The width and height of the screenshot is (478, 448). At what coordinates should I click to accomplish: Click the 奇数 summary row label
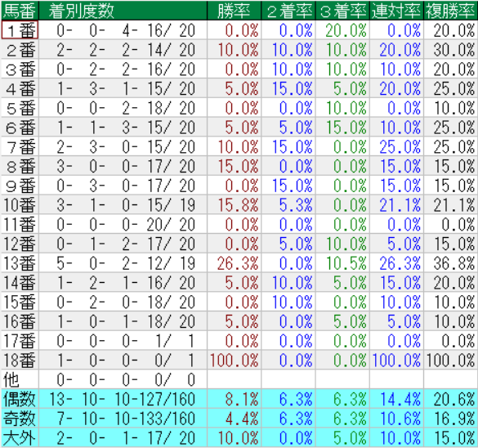[x=20, y=419]
